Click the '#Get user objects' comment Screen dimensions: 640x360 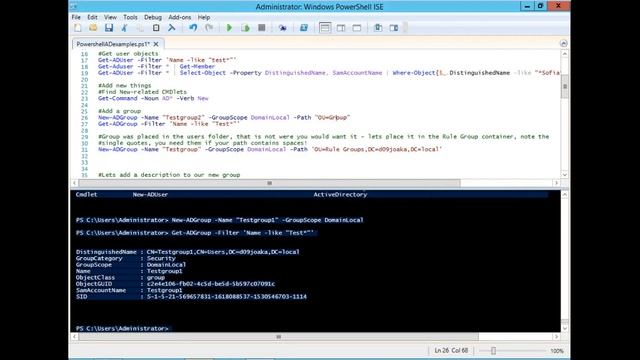(x=128, y=53)
